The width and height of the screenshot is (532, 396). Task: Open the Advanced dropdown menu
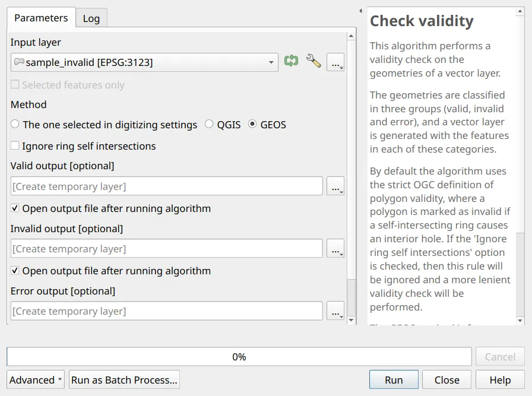pyautogui.click(x=35, y=380)
